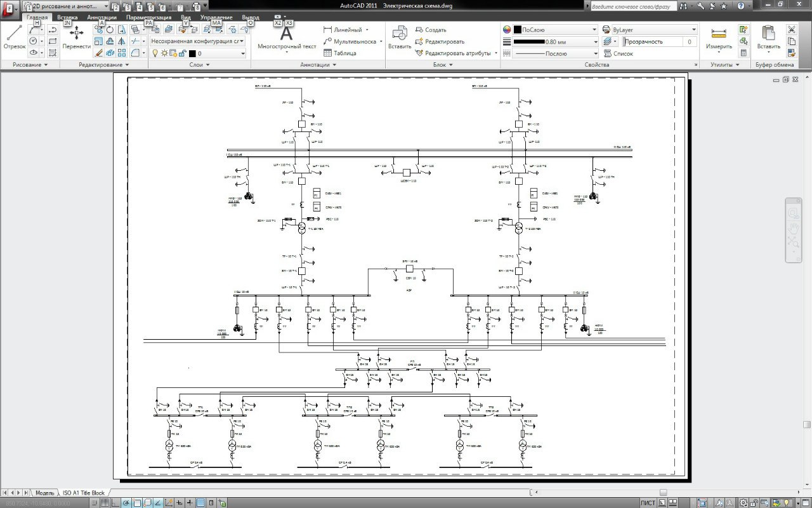
Task: Switch to the Модель layout tab
Action: (x=44, y=493)
